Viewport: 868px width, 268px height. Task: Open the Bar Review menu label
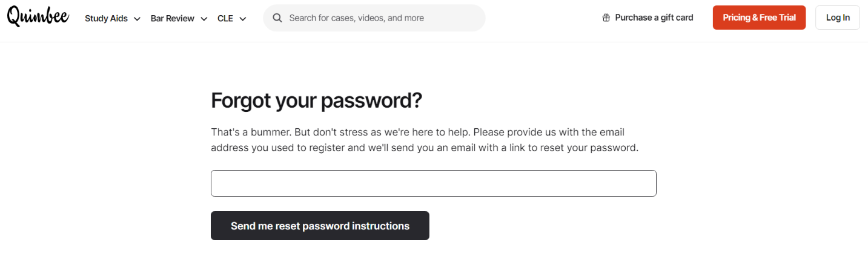pos(173,18)
